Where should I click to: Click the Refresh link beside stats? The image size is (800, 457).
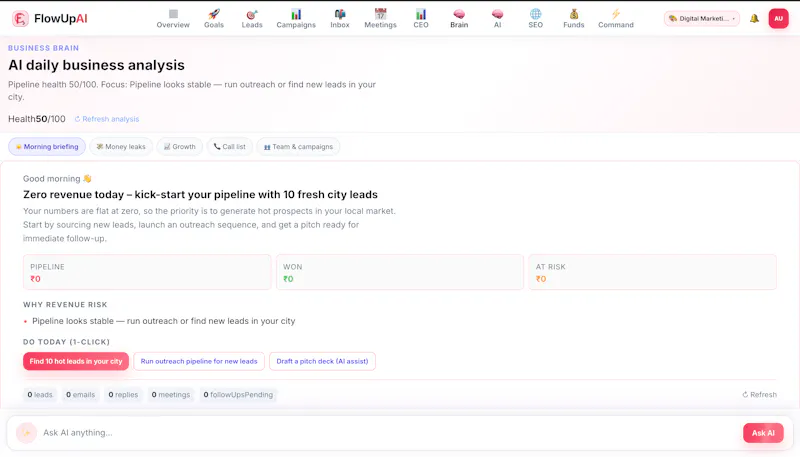pos(759,395)
